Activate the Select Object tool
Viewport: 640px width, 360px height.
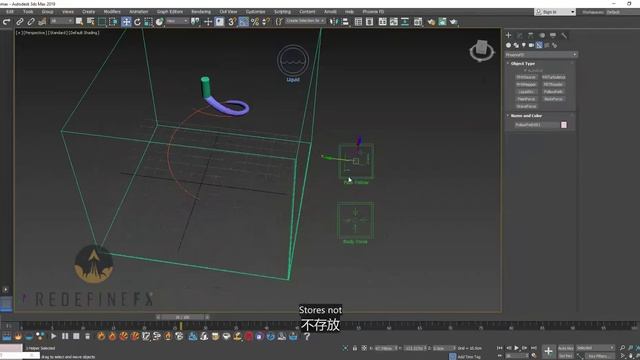79,22
